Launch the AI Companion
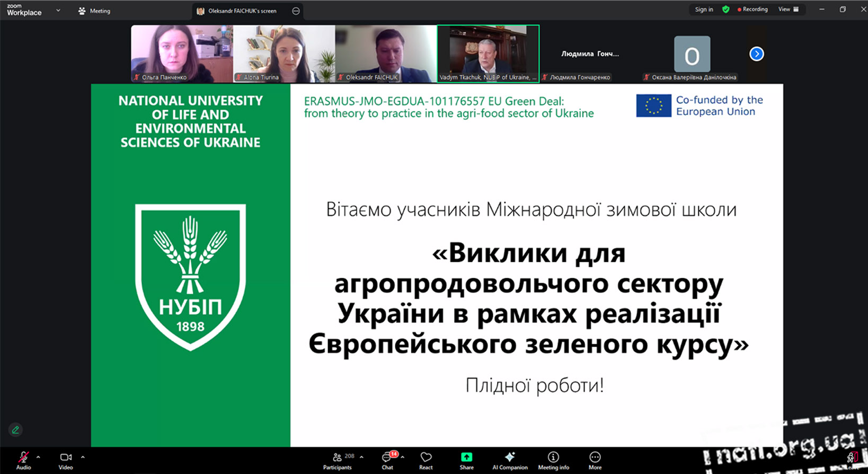 click(x=510, y=460)
